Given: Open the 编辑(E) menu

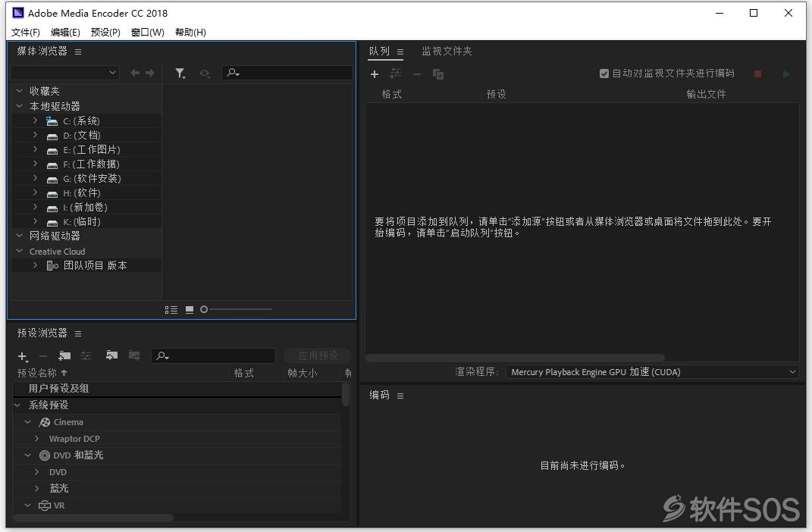Looking at the screenshot, I should pos(65,32).
